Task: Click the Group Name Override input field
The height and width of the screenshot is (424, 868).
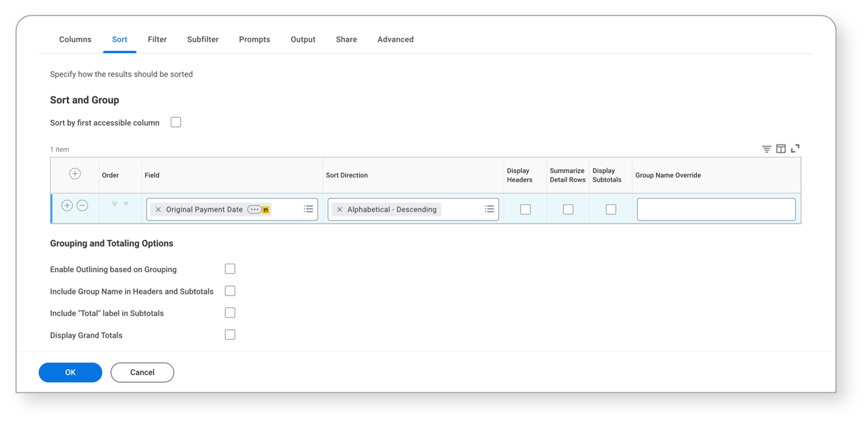Action: coord(716,209)
